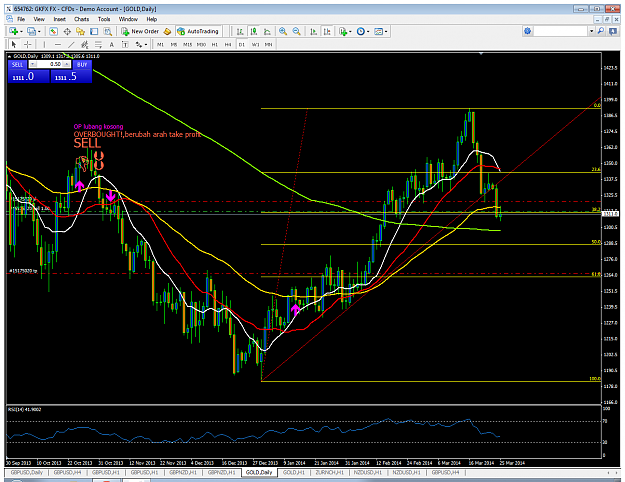
Task: Switch to MN monthly timeframe
Action: pyautogui.click(x=269, y=45)
